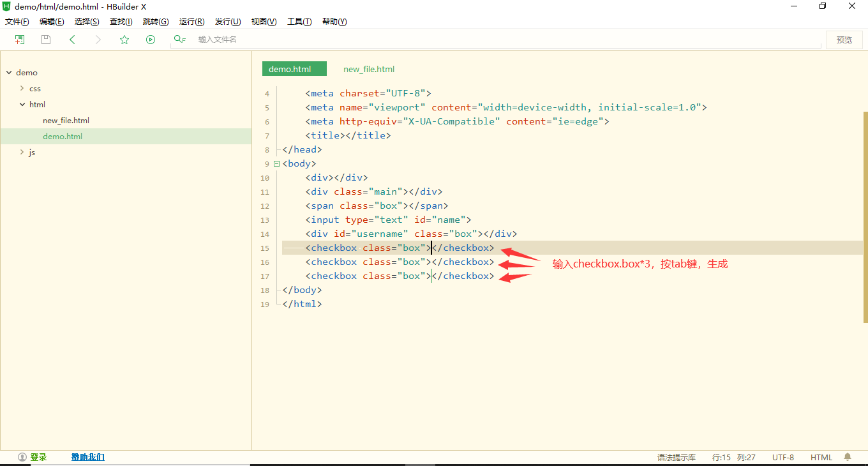This screenshot has width=868, height=466.
Task: Open the 查找(I) menu
Action: tap(121, 22)
